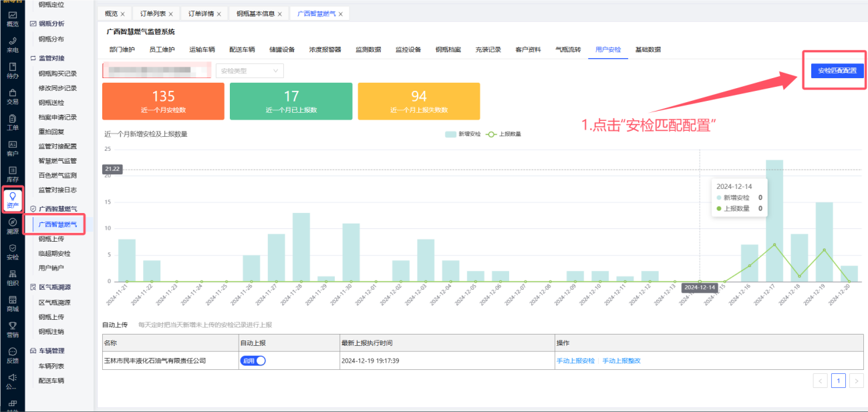Click the 安检匹配配置 button
Image resolution: width=868 pixels, height=412 pixels.
(x=837, y=70)
